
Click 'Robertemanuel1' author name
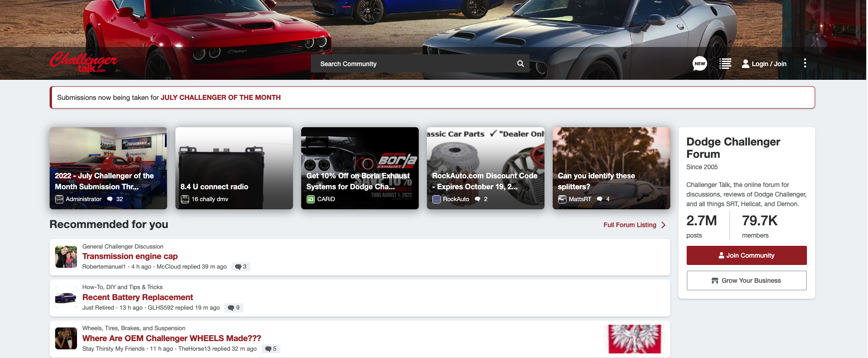point(104,267)
